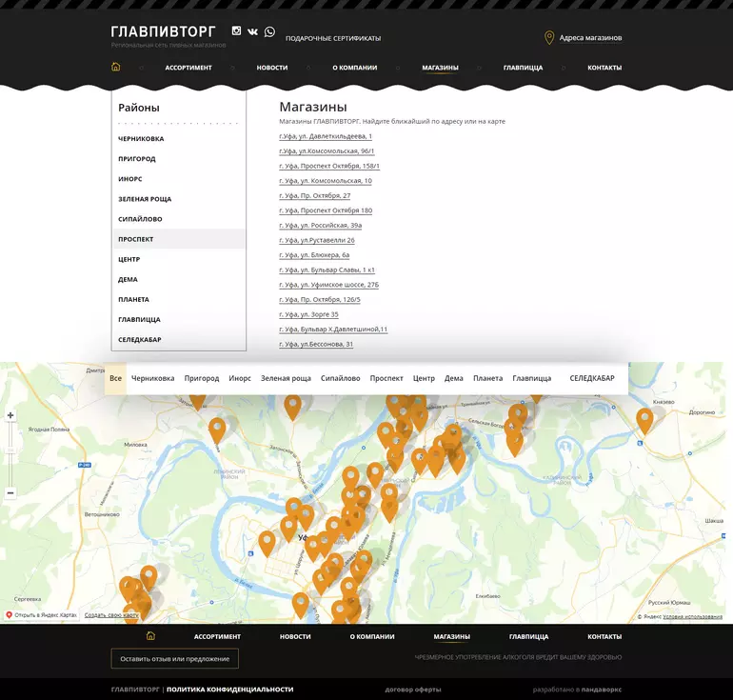Screen dimensions: 733x700
Task: Open address Проспект Октября, 158/1
Action: coord(329,166)
